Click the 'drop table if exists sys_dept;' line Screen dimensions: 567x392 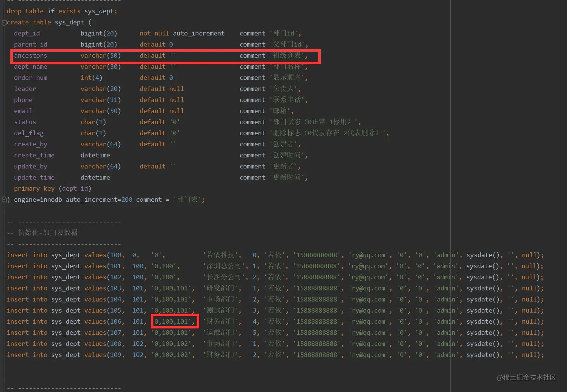(x=62, y=11)
